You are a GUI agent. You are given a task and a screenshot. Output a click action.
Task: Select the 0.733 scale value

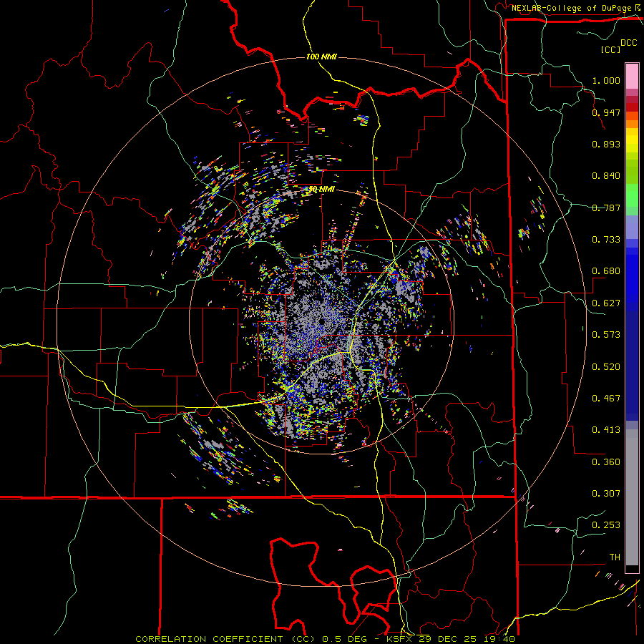click(606, 240)
